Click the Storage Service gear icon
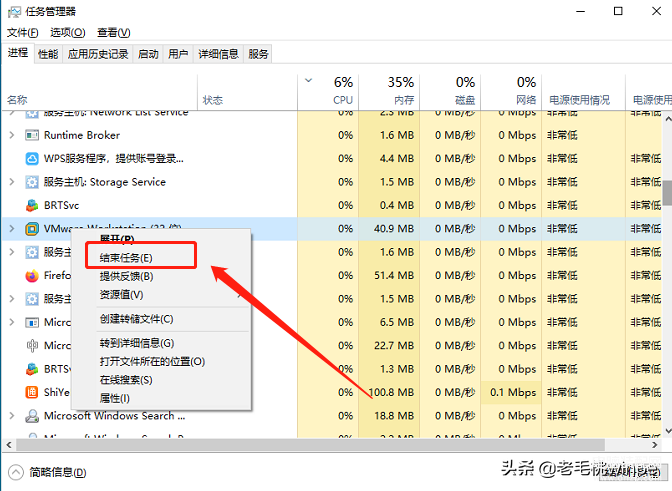Viewport: 672px width, 491px height. click(x=32, y=182)
